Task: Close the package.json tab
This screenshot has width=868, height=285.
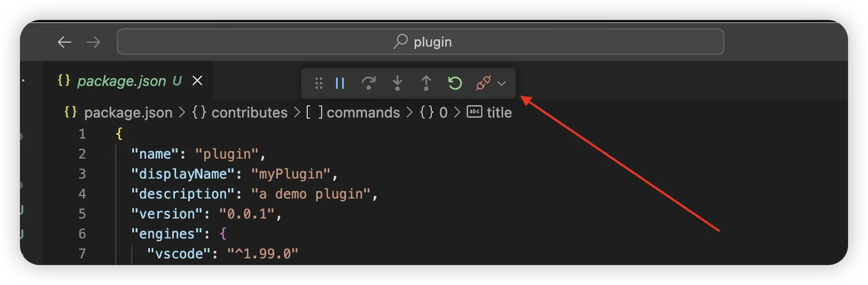Action: (x=197, y=81)
